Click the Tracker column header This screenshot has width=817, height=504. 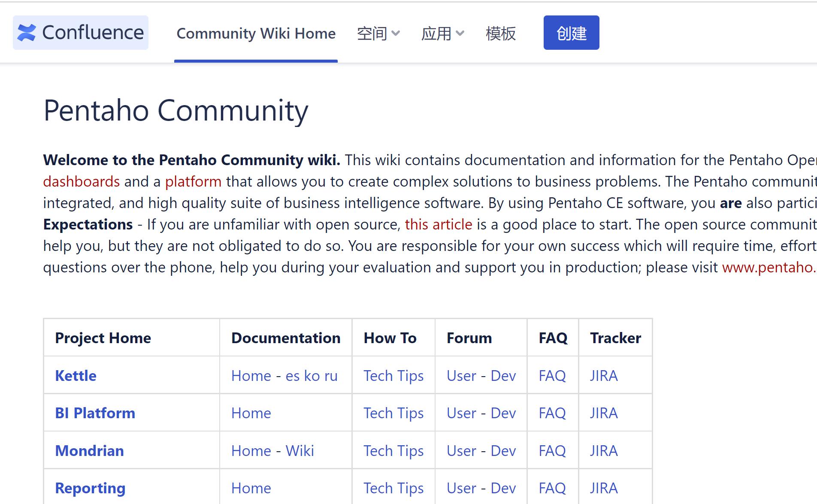pos(615,338)
